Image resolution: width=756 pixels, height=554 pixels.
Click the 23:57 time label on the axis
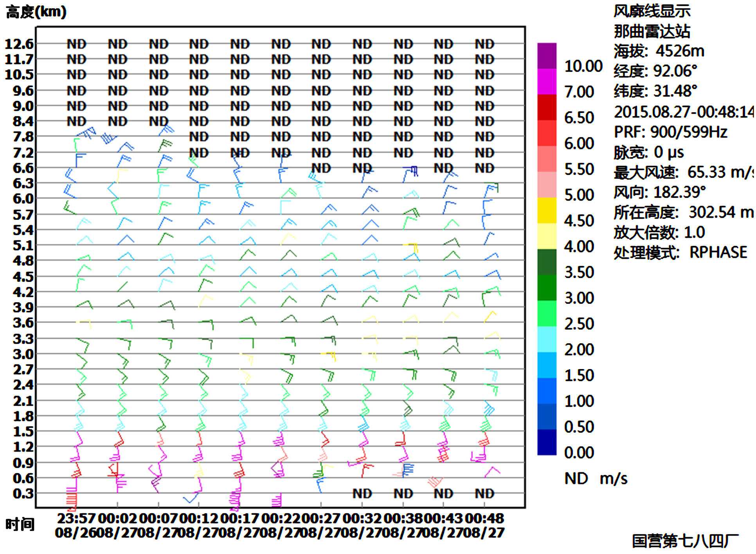pyautogui.click(x=76, y=518)
